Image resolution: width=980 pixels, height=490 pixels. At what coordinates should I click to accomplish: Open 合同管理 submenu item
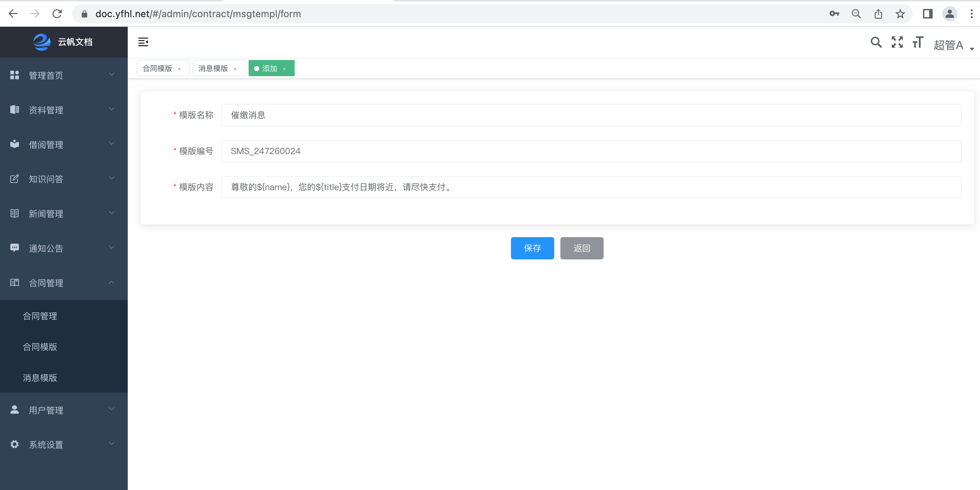click(x=64, y=316)
